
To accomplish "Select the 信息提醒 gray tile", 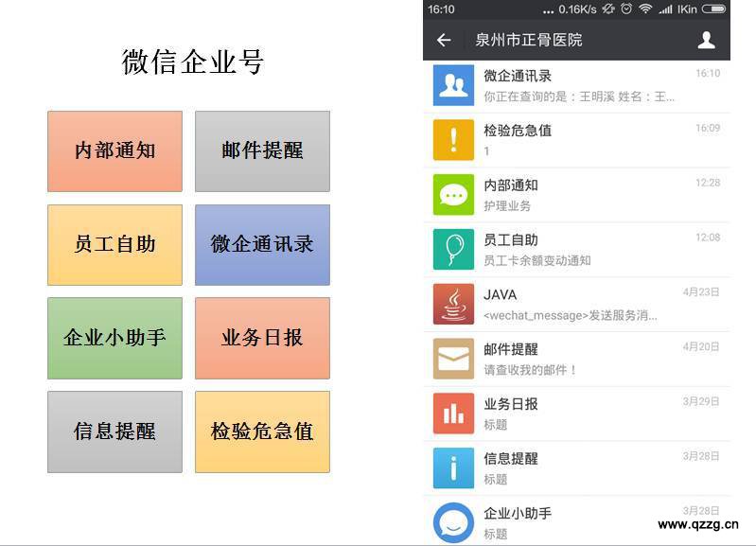I will (x=114, y=432).
